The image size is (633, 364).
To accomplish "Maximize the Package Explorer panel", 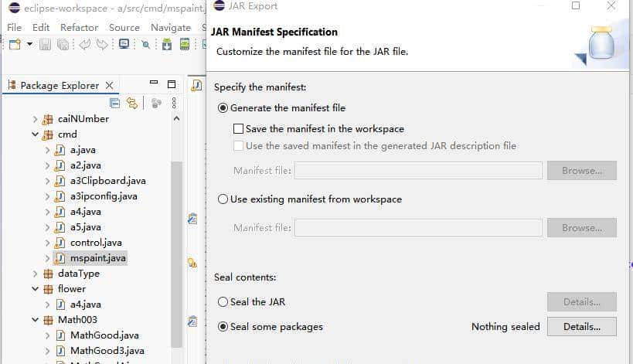I will pyautogui.click(x=172, y=84).
